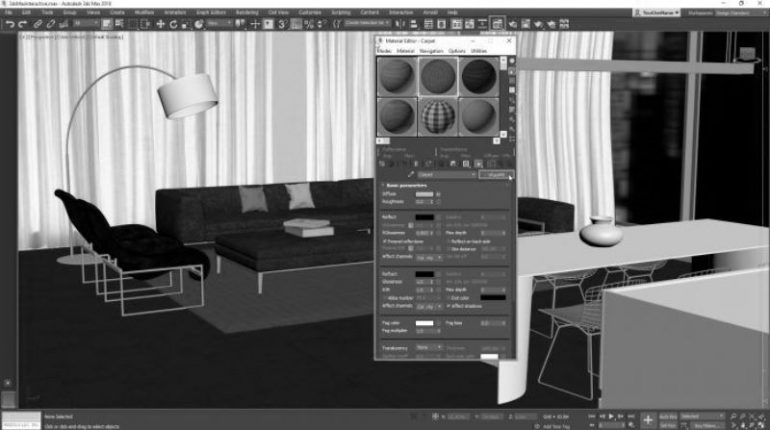The width and height of the screenshot is (770, 430).
Task: Open the reference coordinate system dropdown
Action: pos(219,23)
